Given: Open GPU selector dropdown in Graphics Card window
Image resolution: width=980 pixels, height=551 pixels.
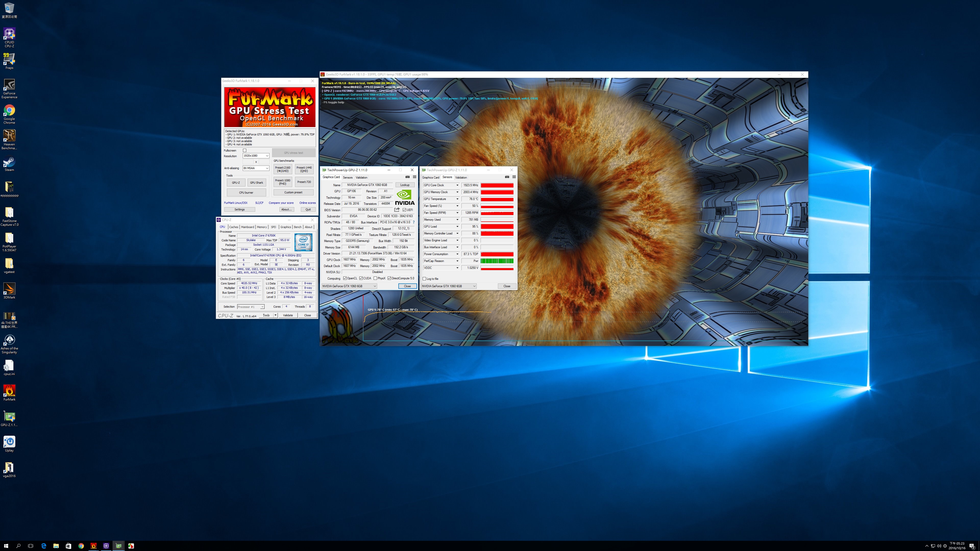Looking at the screenshot, I should [349, 286].
